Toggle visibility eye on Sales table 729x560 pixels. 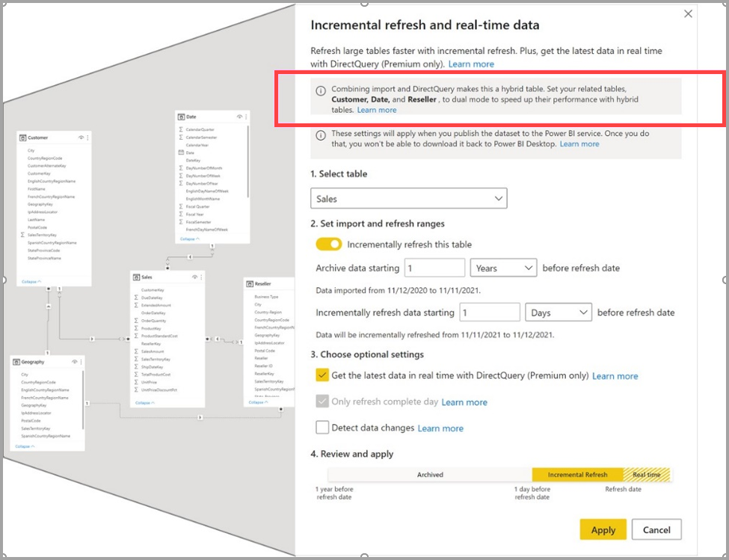(x=195, y=277)
